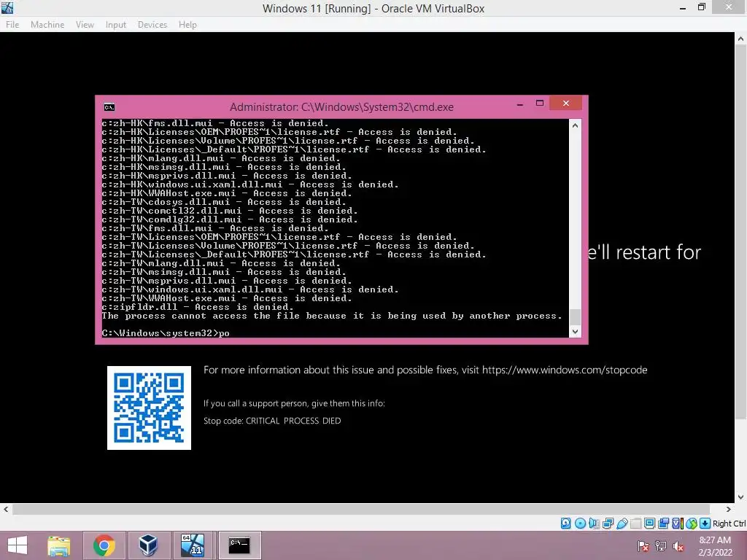Click the VM view scroll down arrow
The width and height of the screenshot is (747, 560).
(740, 497)
